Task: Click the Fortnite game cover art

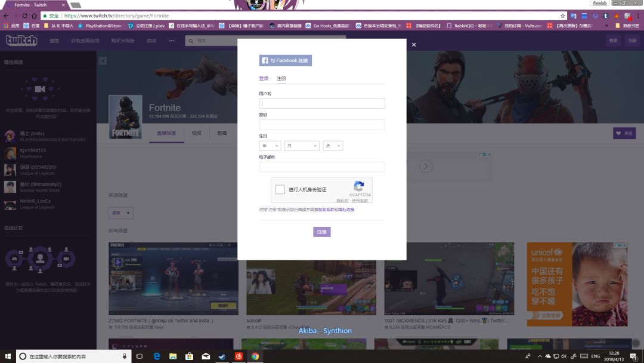Action: click(125, 117)
